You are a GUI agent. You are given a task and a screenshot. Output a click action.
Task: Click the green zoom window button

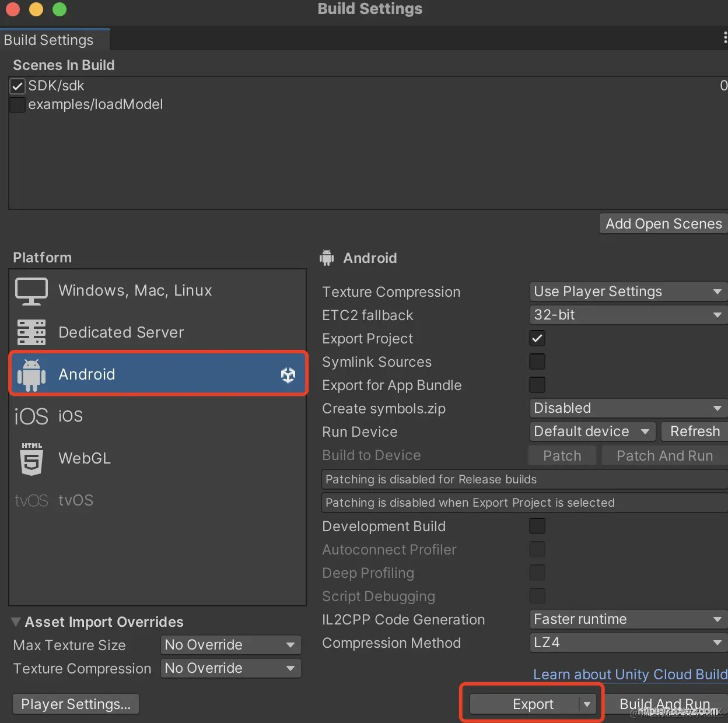[x=60, y=9]
